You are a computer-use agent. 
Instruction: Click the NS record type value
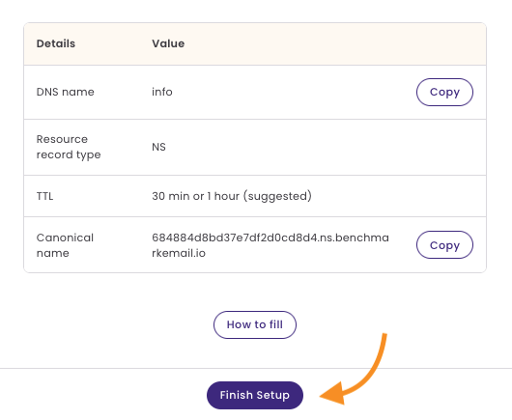coord(158,147)
